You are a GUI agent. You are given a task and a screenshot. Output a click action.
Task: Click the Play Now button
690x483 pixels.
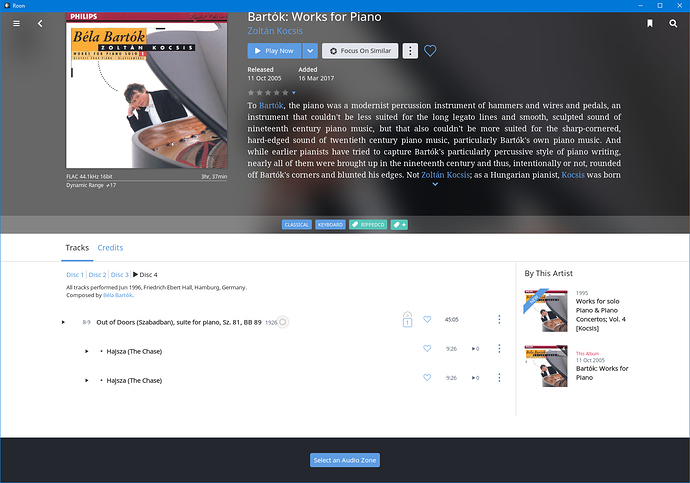274,51
